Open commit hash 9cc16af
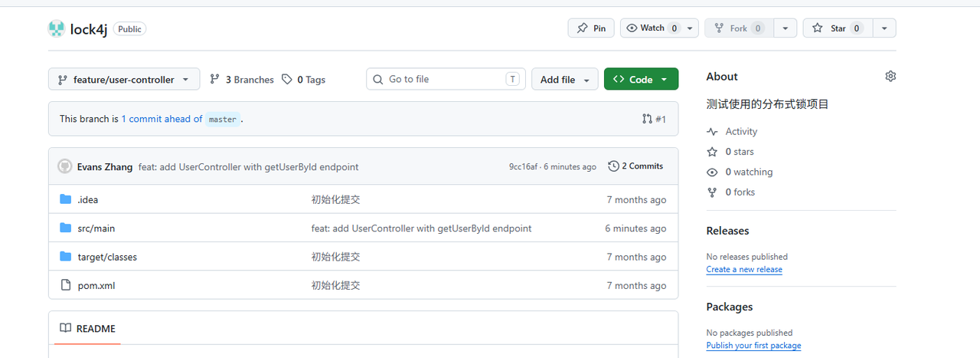This screenshot has width=980, height=358. [x=523, y=166]
